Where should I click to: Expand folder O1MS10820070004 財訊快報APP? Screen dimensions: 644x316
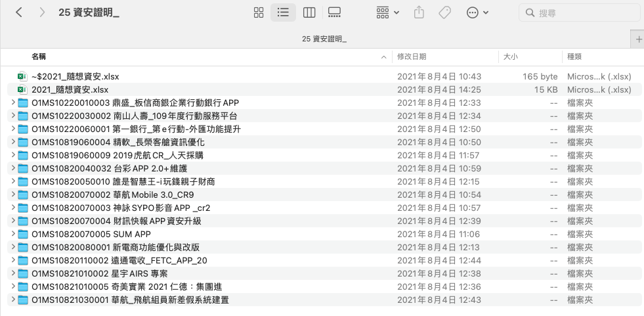pyautogui.click(x=12, y=221)
